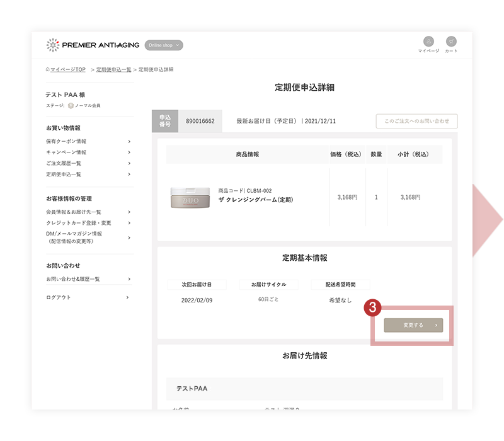
Task: Click the 変更する button
Action: (413, 325)
